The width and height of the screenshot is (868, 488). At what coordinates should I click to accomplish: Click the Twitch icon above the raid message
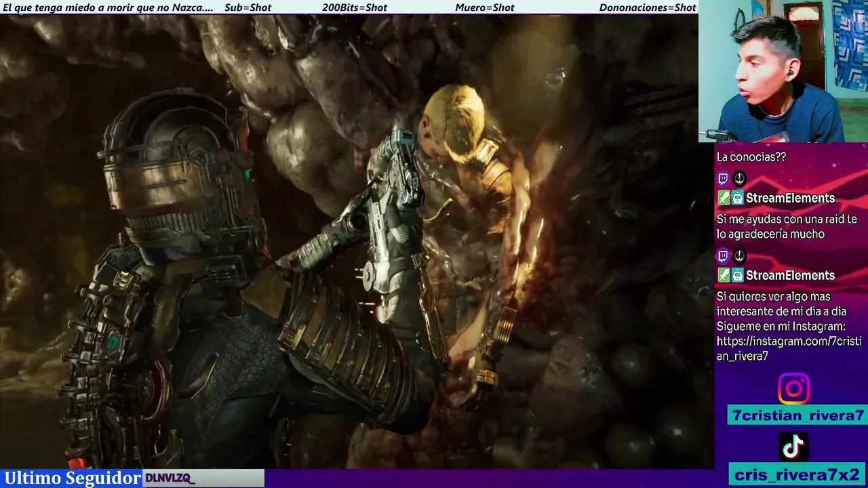coord(723,179)
